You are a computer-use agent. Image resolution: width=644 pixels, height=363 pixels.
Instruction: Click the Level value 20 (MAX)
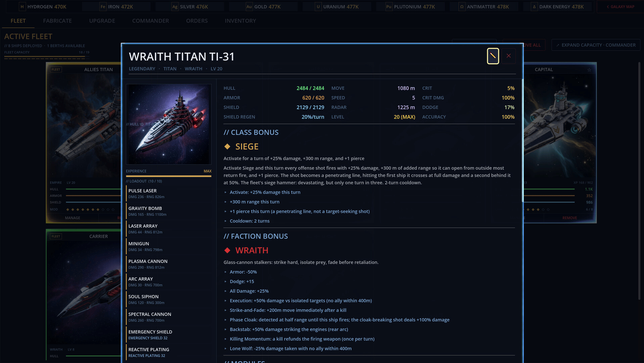click(404, 117)
